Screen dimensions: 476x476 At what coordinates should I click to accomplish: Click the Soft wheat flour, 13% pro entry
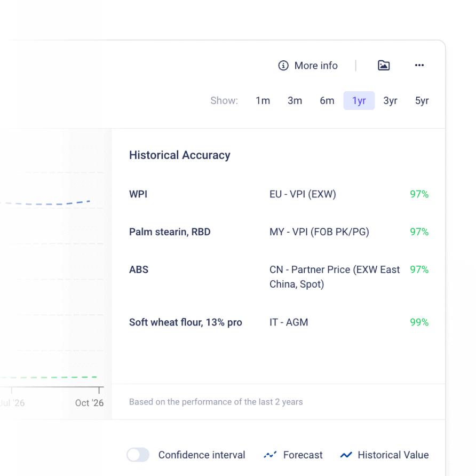185,322
